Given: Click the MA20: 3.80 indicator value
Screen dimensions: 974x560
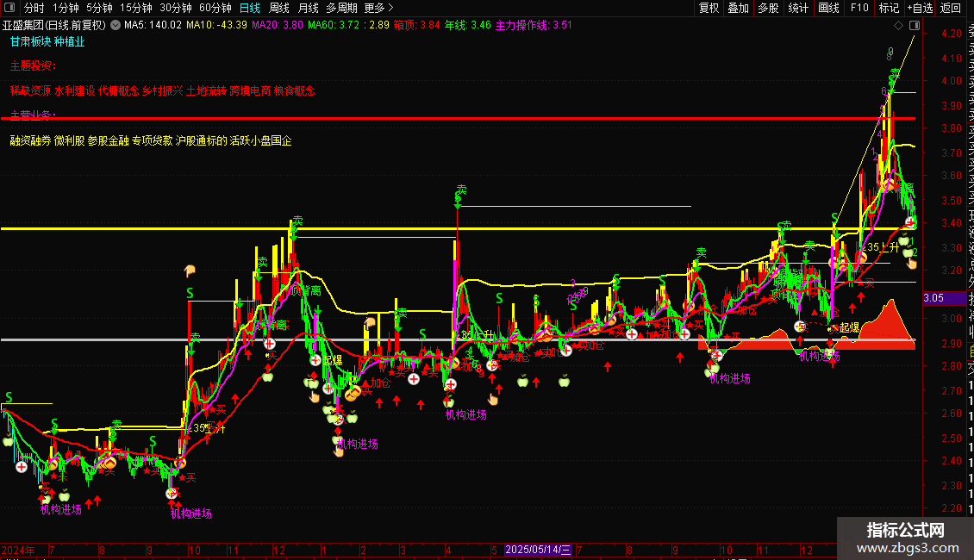Looking at the screenshot, I should tap(277, 26).
